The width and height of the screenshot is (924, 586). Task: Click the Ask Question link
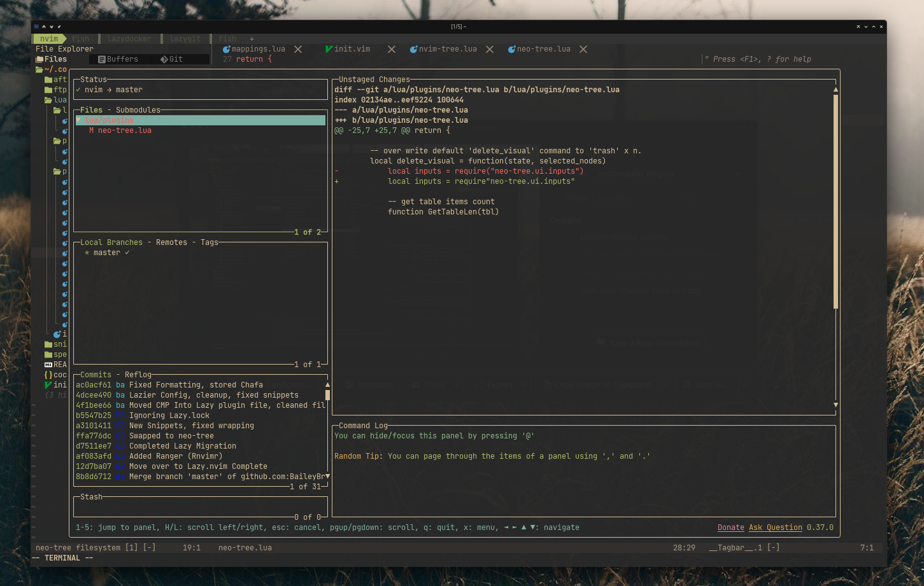pyautogui.click(x=775, y=527)
